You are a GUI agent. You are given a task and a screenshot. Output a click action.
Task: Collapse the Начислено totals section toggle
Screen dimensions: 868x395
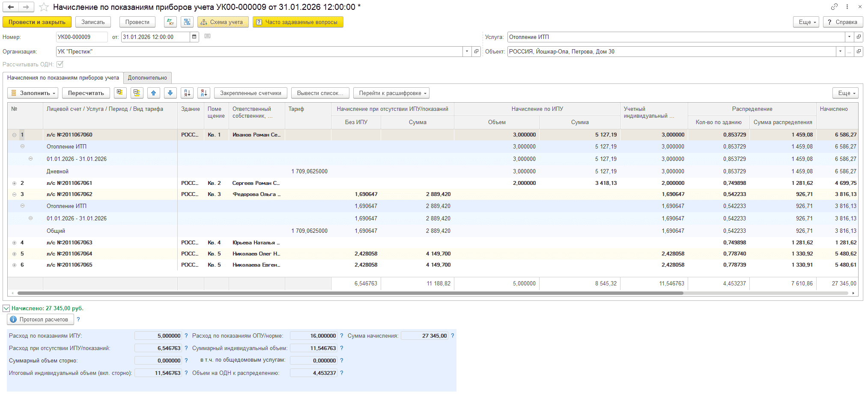6,308
